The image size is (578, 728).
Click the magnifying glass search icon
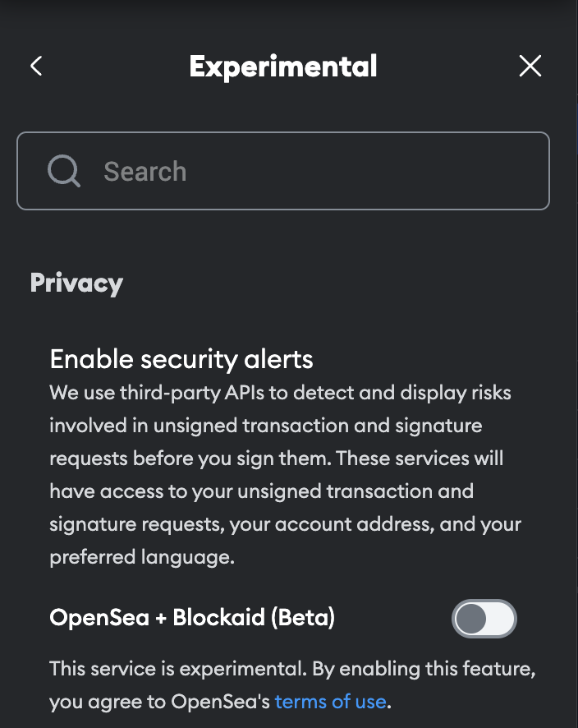63,172
